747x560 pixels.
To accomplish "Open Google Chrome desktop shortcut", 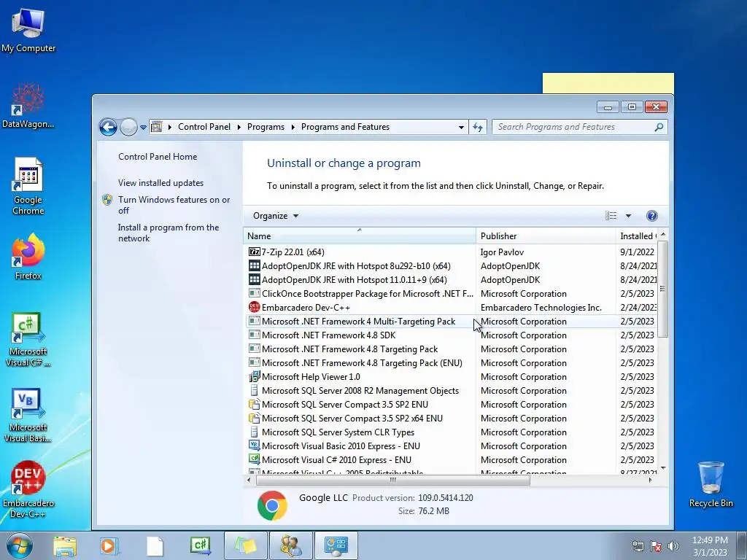I will pos(28,186).
